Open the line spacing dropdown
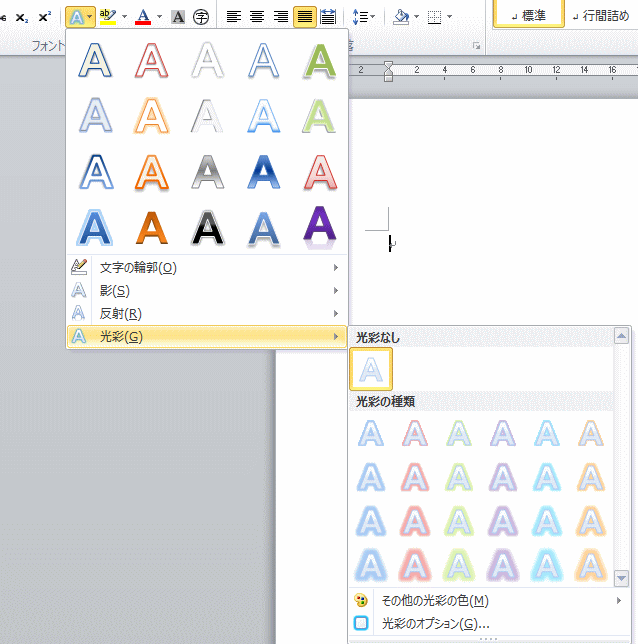638x644 pixels. click(364, 17)
